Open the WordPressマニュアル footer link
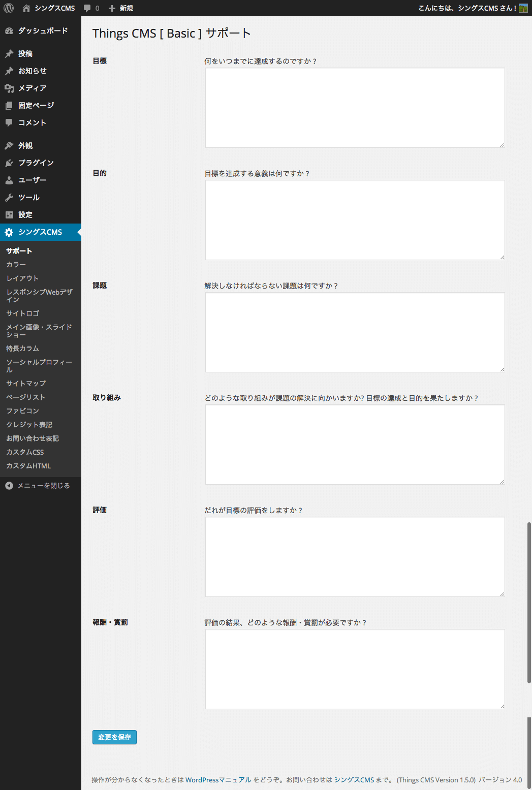The image size is (532, 790). 218,780
